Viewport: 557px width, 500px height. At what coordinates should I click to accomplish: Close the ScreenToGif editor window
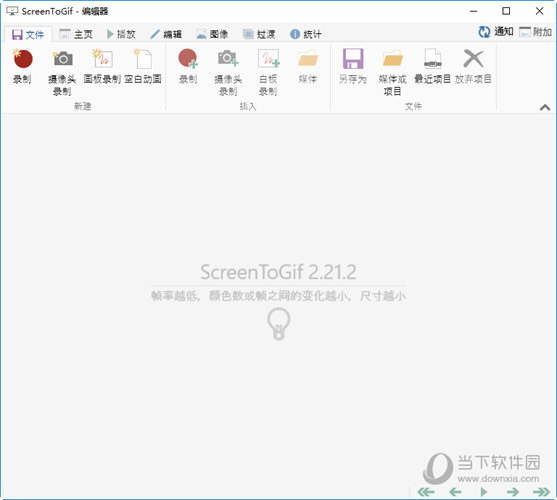coord(540,11)
